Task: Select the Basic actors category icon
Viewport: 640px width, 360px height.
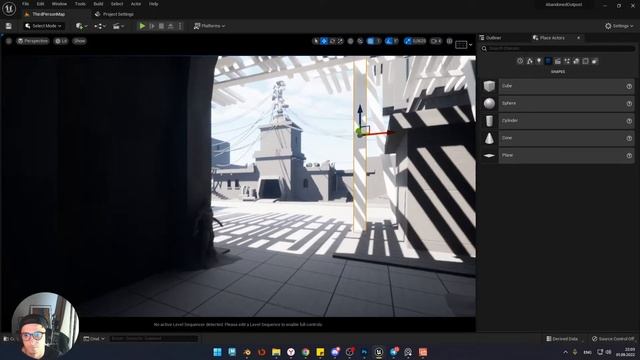Action: 529,61
